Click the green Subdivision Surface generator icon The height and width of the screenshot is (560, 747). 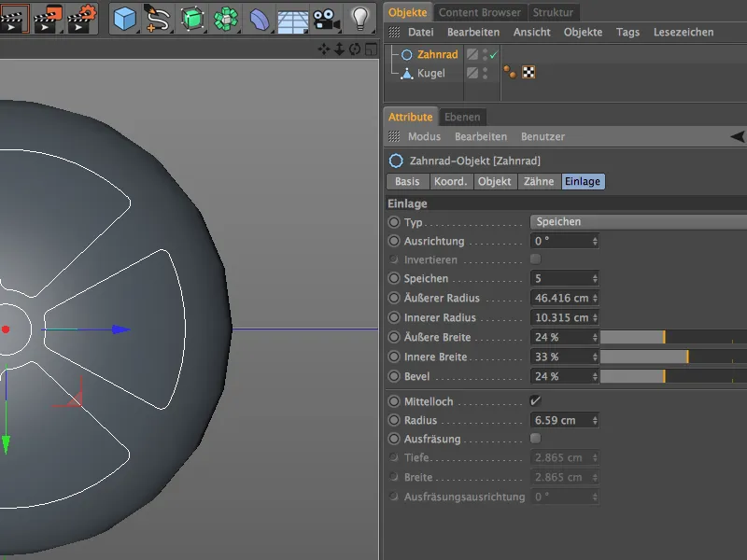tap(192, 19)
